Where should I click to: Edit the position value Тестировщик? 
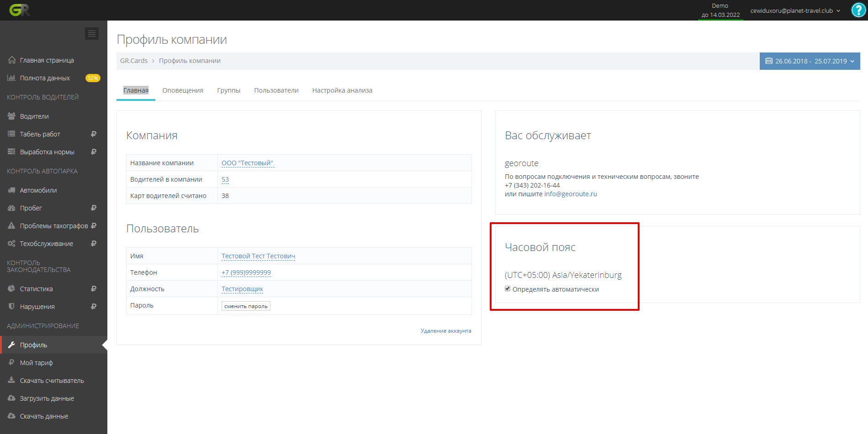point(242,289)
